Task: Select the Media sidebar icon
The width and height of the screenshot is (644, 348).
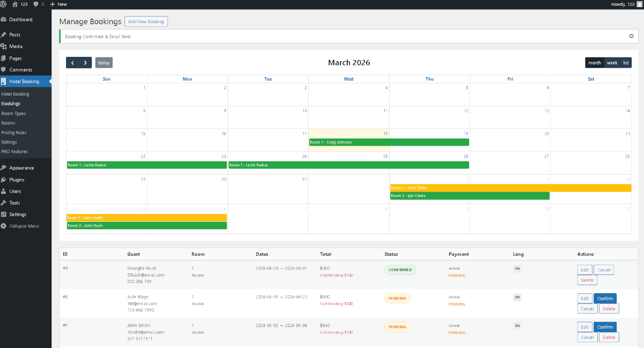Action: 6,46
